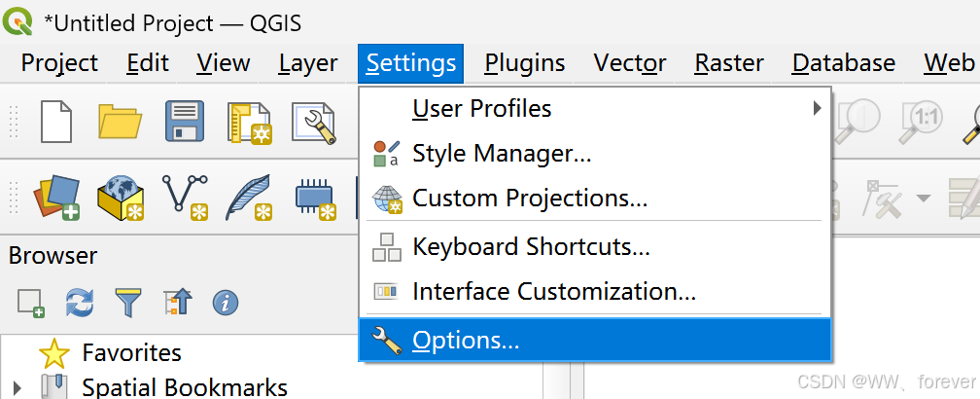Click the New Project blank page icon

(56, 121)
